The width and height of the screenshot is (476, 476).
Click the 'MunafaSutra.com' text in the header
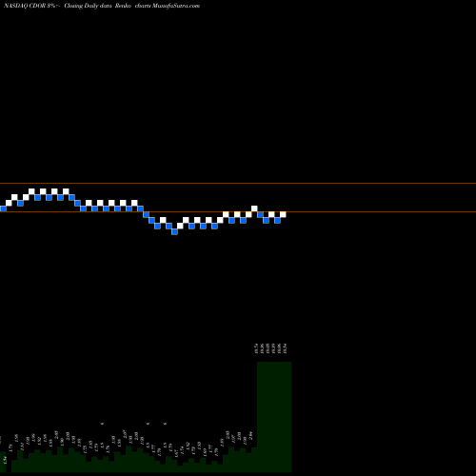pyautogui.click(x=176, y=6)
